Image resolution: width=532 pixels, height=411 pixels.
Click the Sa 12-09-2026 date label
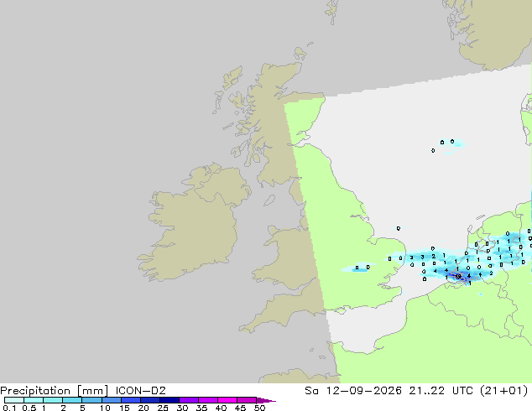click(x=353, y=391)
